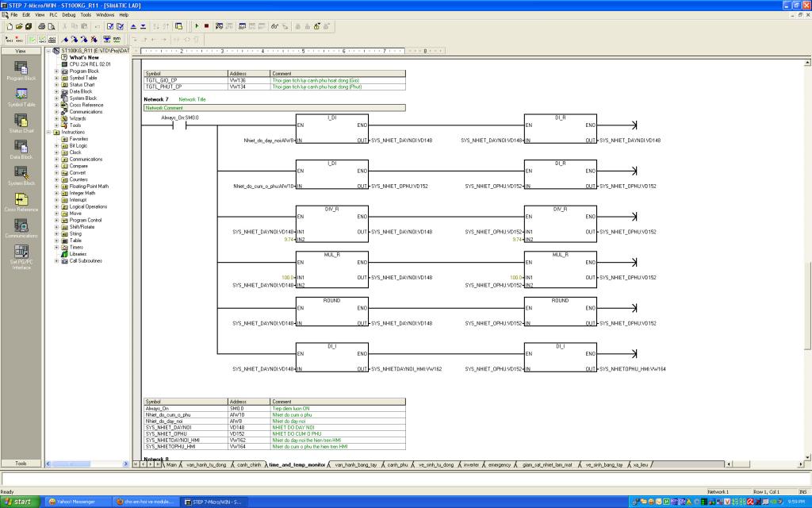
Task: Open the PLC menu
Action: click(53, 14)
